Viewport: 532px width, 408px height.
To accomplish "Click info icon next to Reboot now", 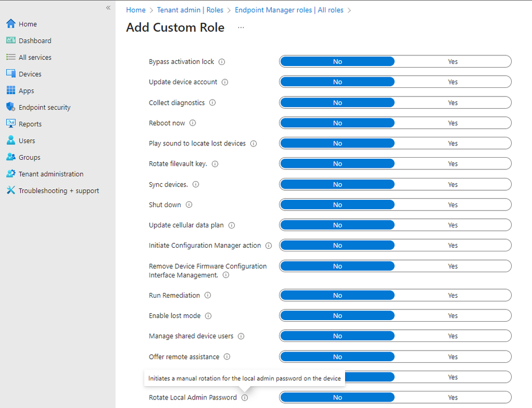I will point(193,123).
